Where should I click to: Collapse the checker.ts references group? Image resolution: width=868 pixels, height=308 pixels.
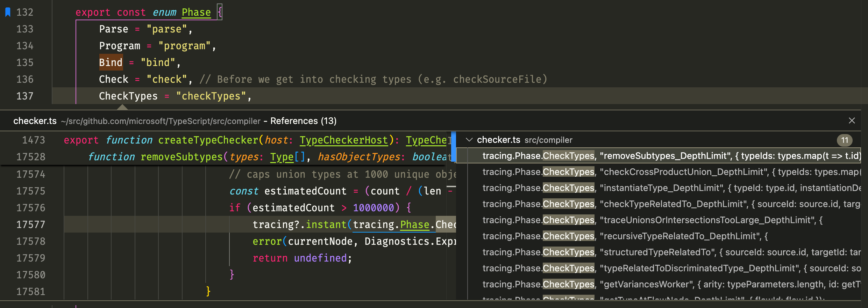469,140
